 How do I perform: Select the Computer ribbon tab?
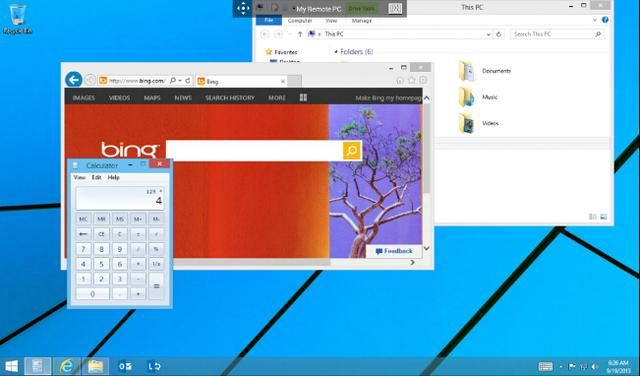(300, 20)
